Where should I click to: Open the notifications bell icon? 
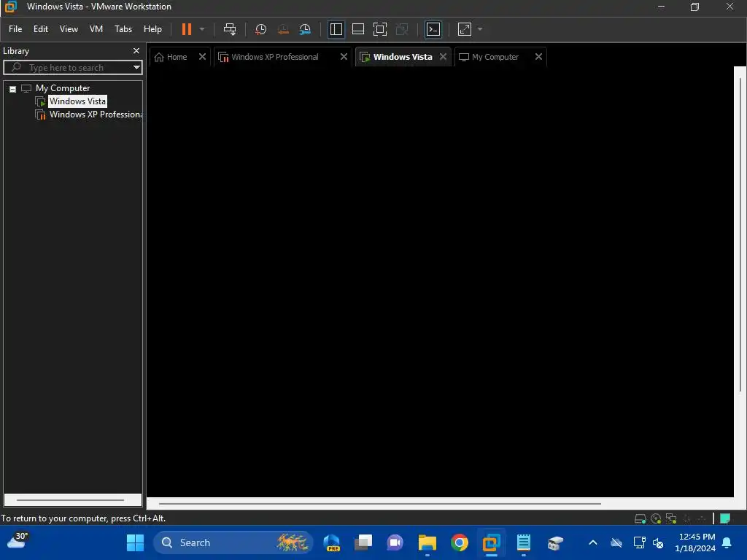pos(727,542)
